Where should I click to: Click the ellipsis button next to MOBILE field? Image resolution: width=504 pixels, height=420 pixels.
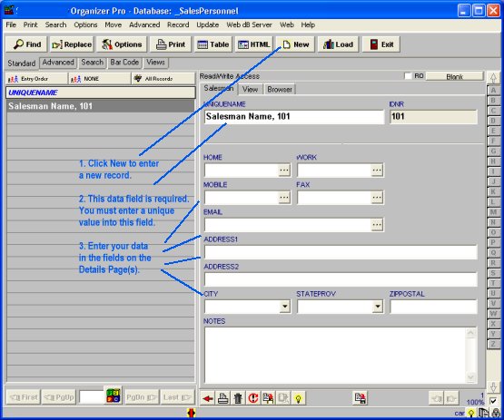(x=284, y=197)
